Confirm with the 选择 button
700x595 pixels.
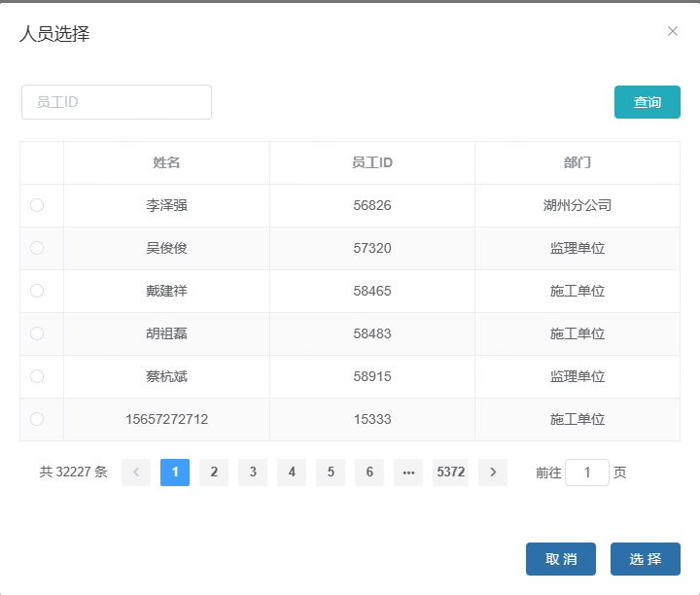pyautogui.click(x=645, y=559)
